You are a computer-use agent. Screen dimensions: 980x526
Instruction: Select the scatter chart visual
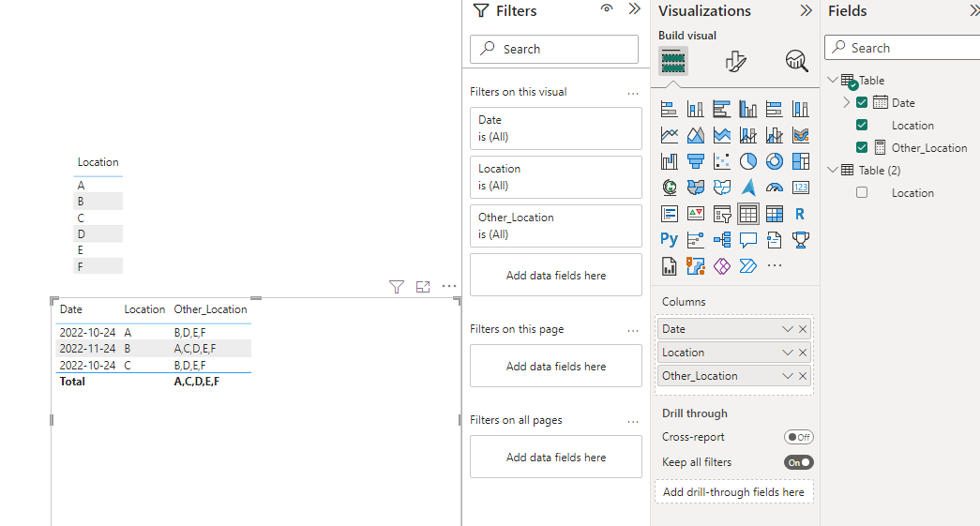coord(721,161)
